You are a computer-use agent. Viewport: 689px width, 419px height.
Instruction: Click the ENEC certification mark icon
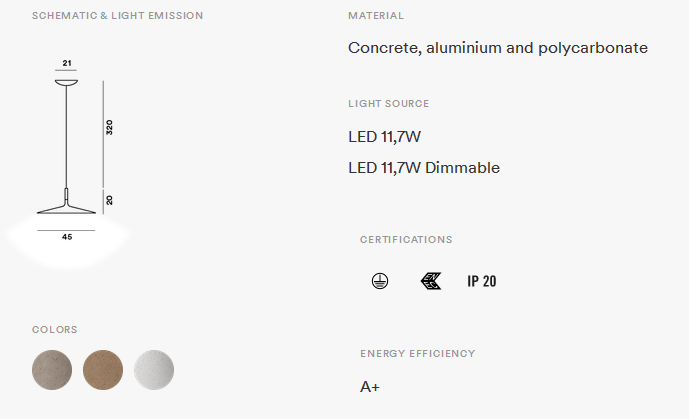(431, 281)
